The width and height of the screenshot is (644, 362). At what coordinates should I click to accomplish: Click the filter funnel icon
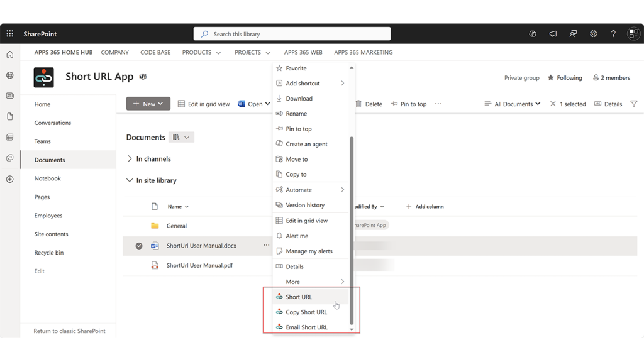(x=634, y=104)
